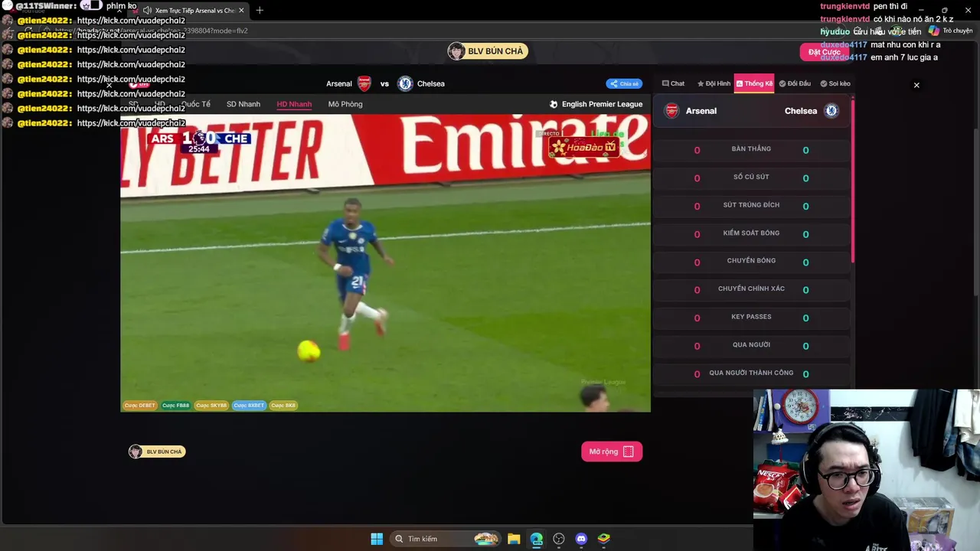Click the Chelsea crest in the match header
Image resolution: width=980 pixels, height=551 pixels.
click(405, 83)
